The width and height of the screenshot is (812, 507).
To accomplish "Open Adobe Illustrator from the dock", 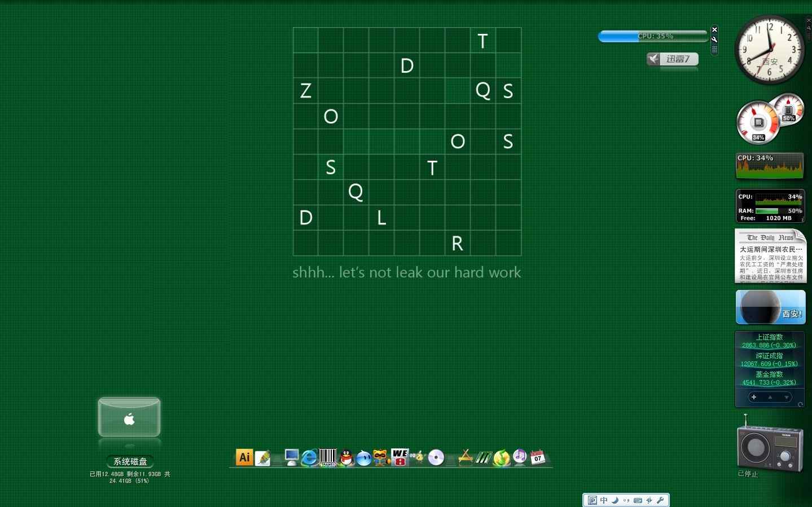I will pyautogui.click(x=244, y=457).
